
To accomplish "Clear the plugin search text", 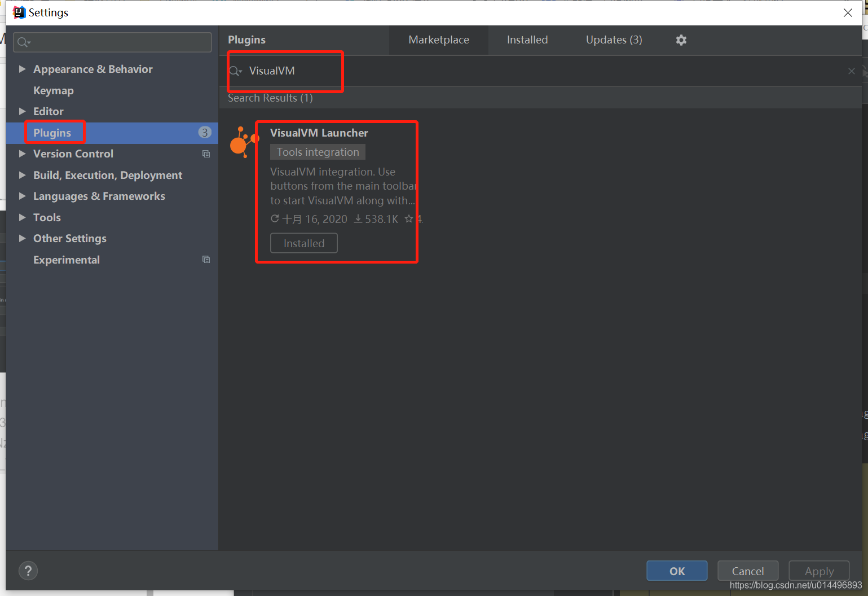I will pos(851,71).
